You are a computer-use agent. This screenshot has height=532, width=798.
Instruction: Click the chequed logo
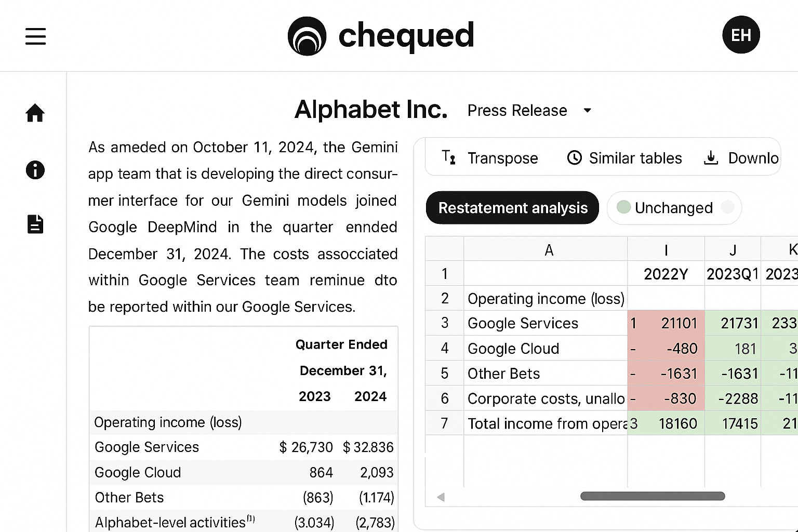pyautogui.click(x=381, y=35)
